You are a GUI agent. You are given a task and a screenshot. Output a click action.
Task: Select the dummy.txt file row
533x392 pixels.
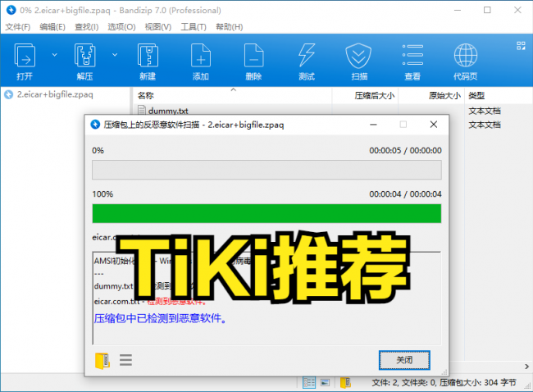(168, 111)
